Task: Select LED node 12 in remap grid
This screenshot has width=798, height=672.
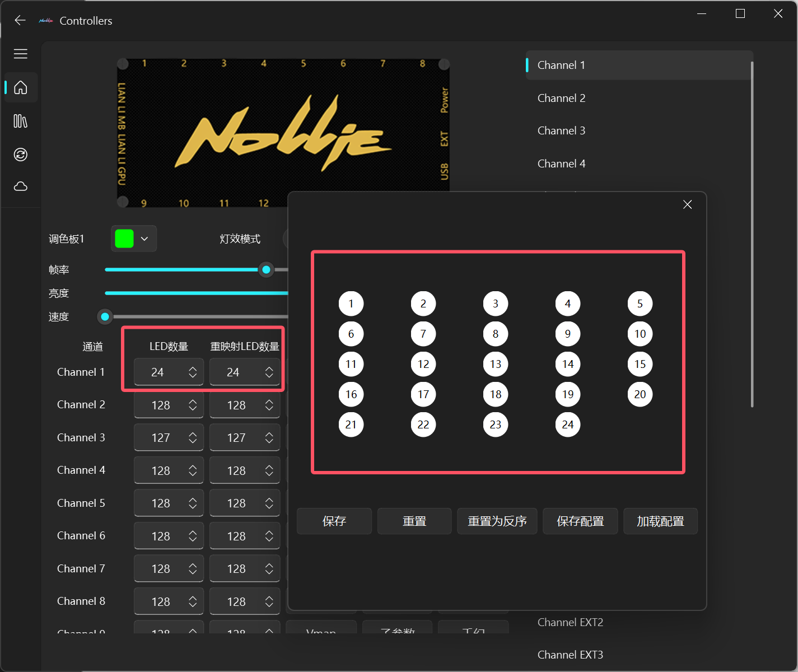Action: (423, 365)
